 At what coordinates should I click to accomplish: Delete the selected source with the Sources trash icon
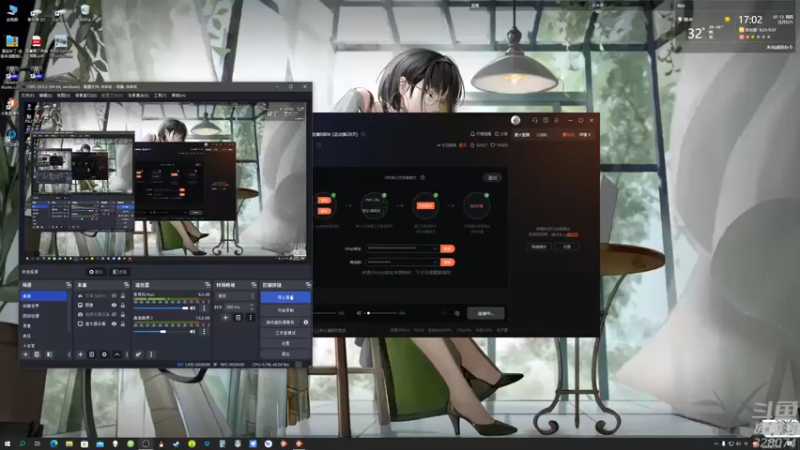pos(92,354)
